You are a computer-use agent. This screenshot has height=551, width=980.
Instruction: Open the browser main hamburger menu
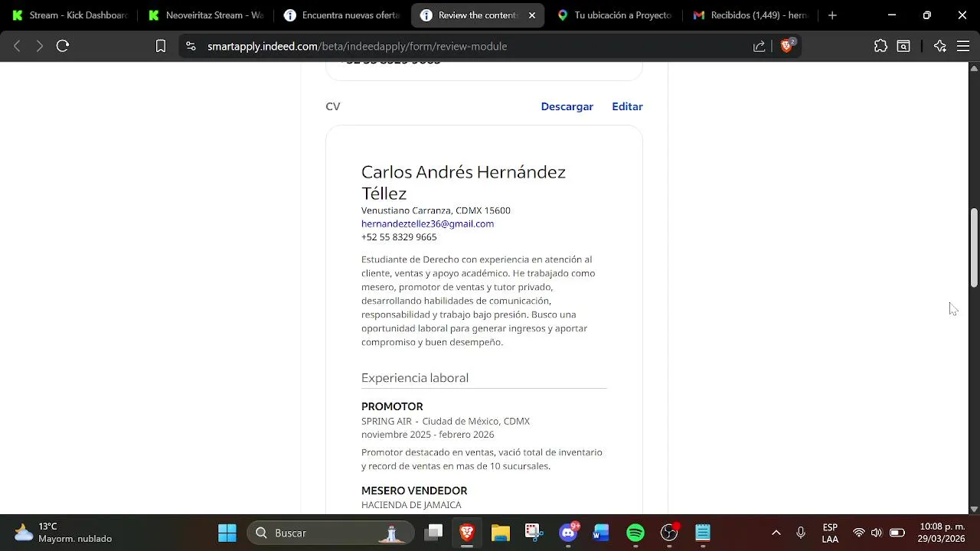point(963,46)
